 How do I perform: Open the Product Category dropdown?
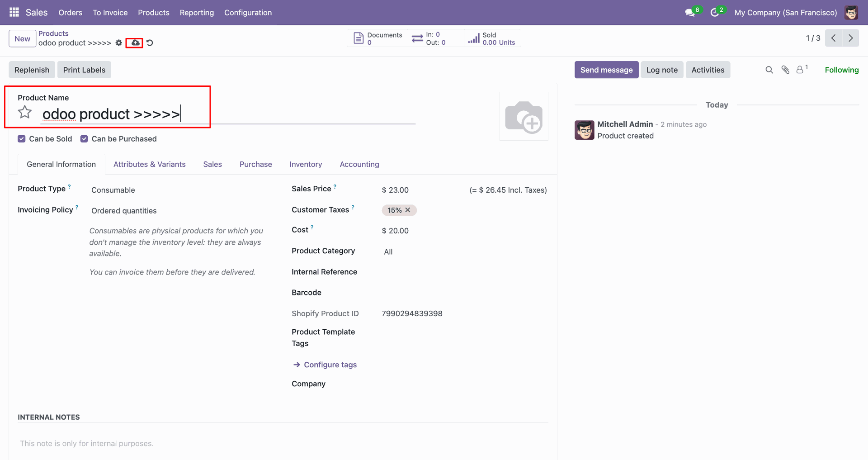click(464, 252)
